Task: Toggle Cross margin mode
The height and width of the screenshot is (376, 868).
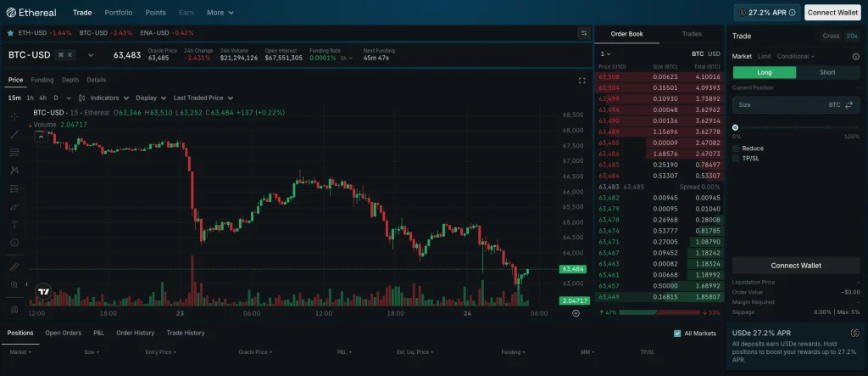Action: click(831, 36)
